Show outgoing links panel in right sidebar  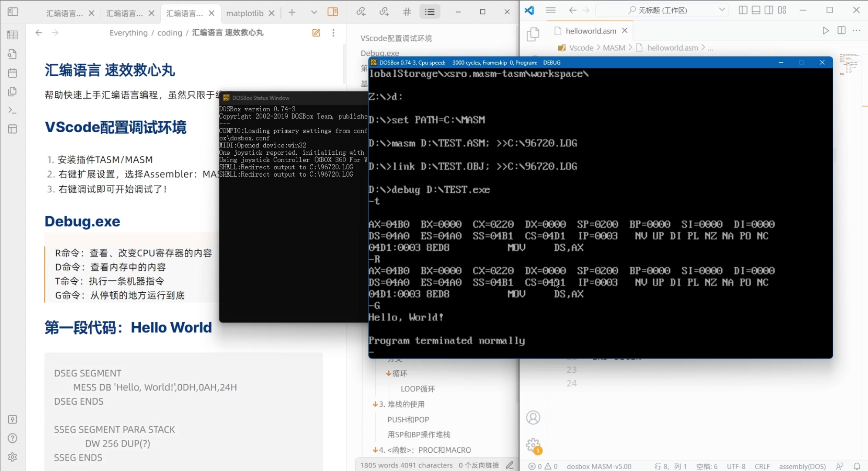point(384,12)
